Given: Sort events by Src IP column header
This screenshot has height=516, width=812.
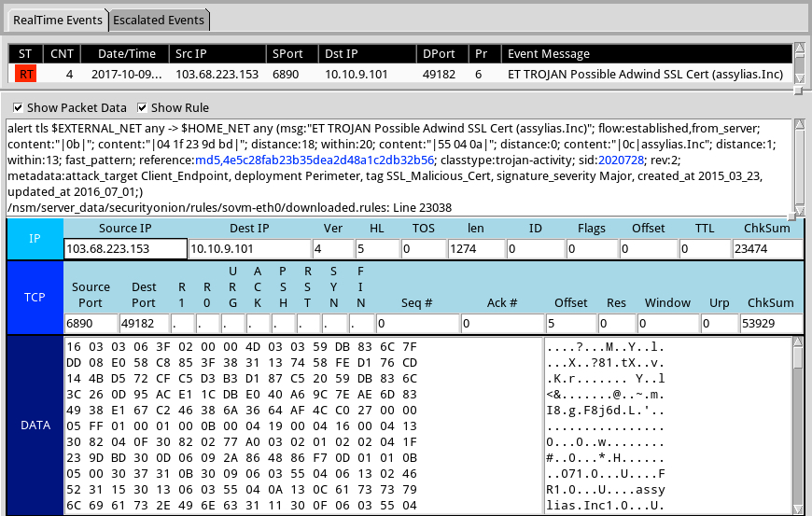Looking at the screenshot, I should point(217,54).
